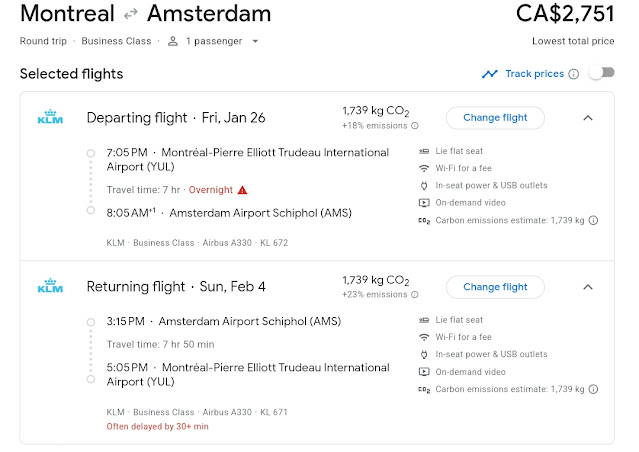639x452 pixels.
Task: Click the Track prices info icon
Action: tap(574, 74)
